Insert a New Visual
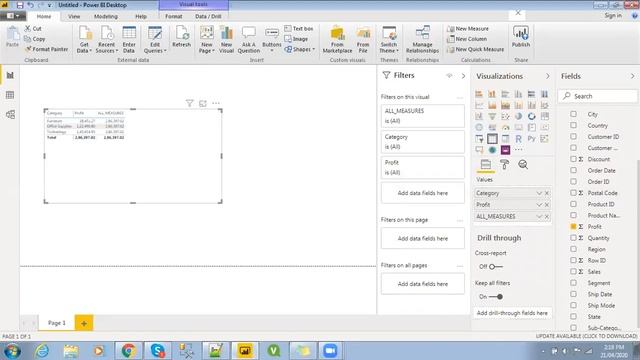This screenshot has height=360, width=640. (226, 39)
